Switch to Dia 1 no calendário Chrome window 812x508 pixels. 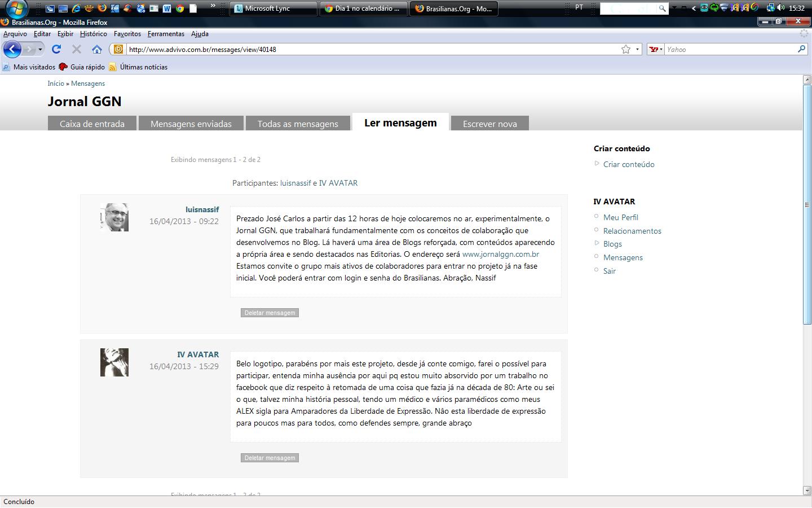point(363,8)
